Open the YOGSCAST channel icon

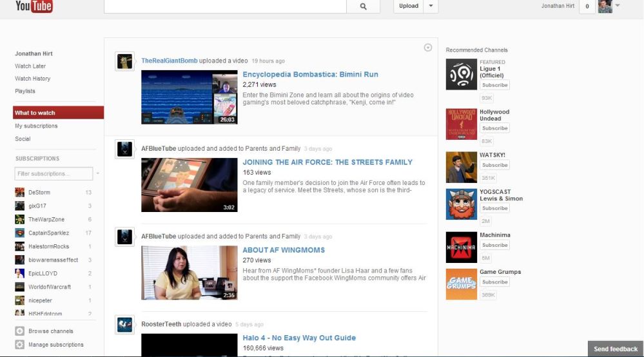pyautogui.click(x=462, y=204)
